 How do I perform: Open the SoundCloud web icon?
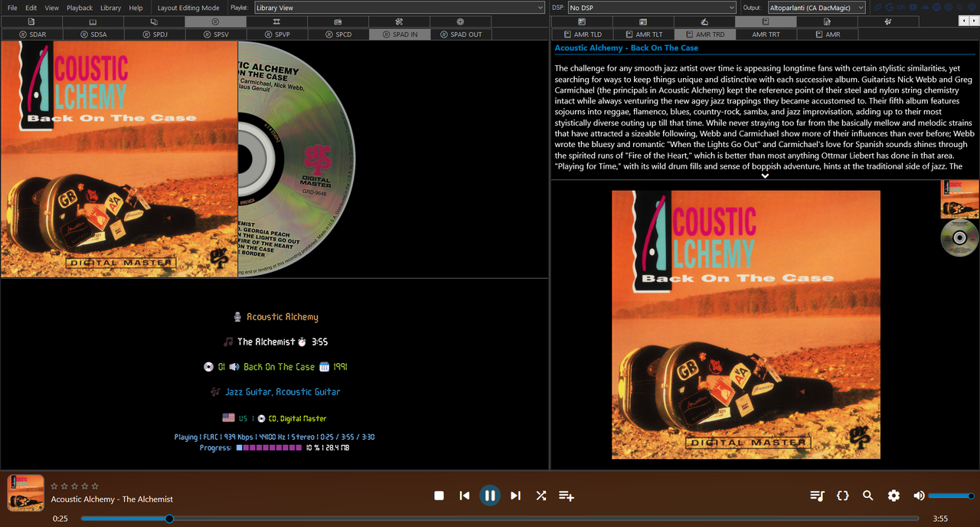pos(925,8)
